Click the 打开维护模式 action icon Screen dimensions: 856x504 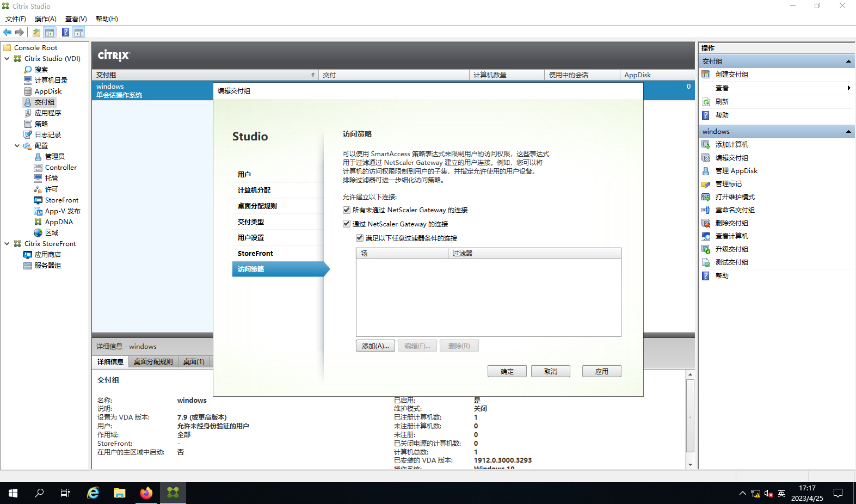(x=706, y=197)
